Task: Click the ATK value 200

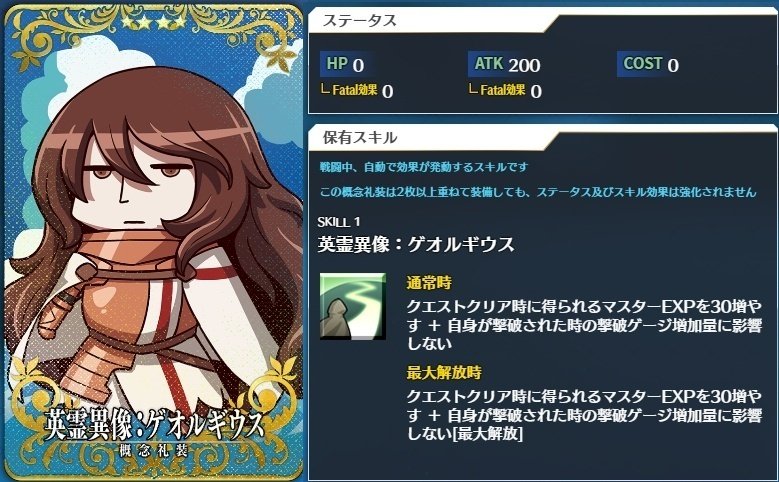Action: click(524, 65)
